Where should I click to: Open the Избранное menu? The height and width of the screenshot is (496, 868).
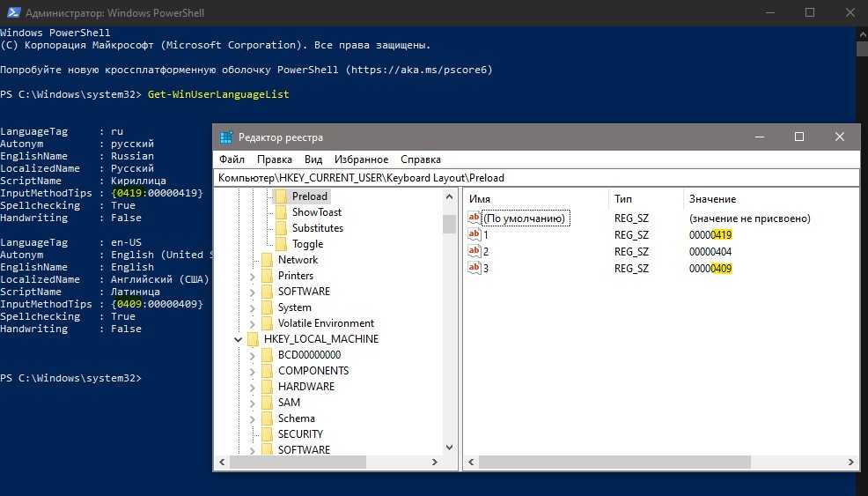pyautogui.click(x=361, y=159)
